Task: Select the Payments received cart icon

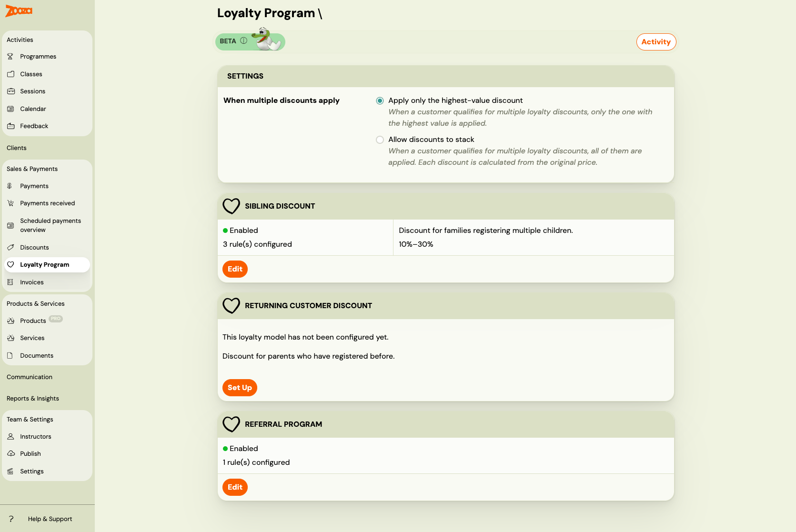Action: [11, 203]
